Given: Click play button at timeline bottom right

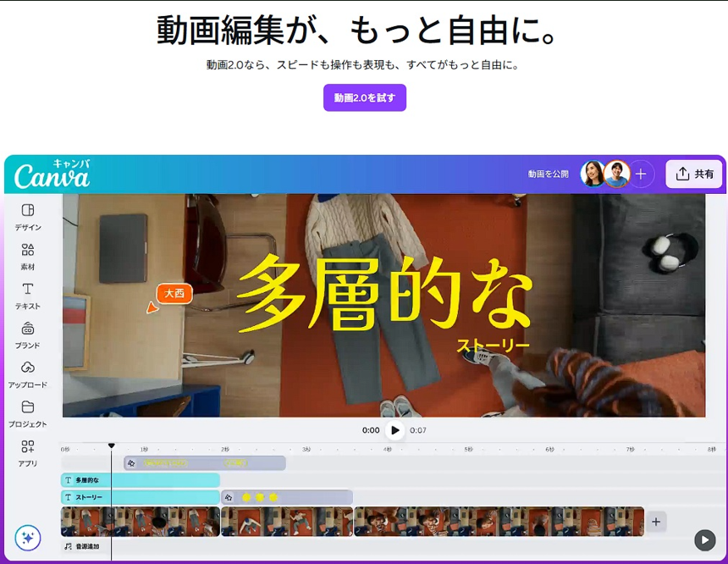Looking at the screenshot, I should [x=704, y=539].
